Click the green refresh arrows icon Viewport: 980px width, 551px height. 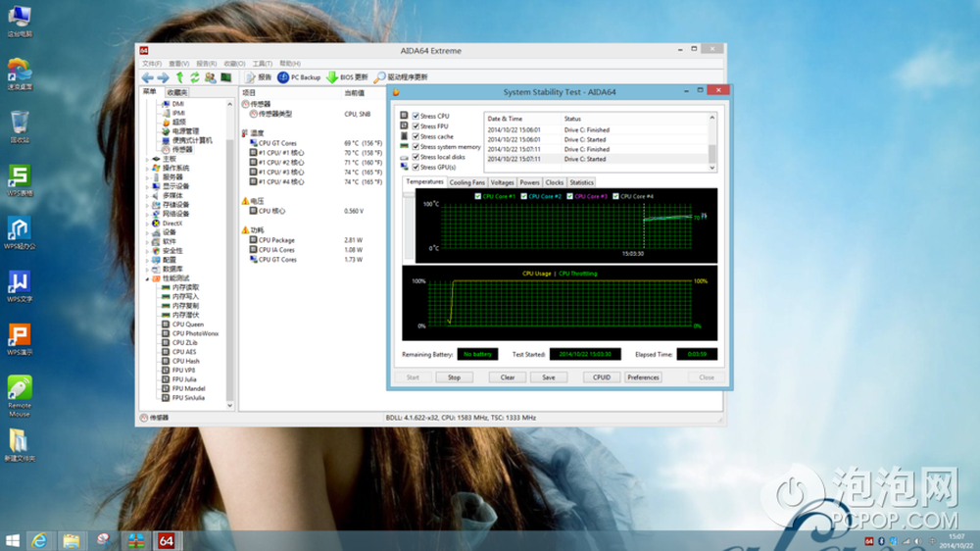(195, 76)
